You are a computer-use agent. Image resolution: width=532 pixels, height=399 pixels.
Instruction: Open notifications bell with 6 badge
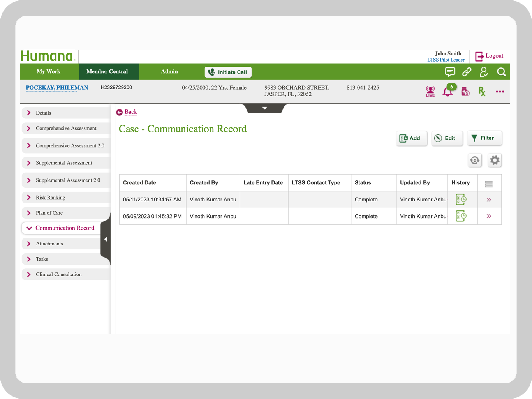click(448, 92)
